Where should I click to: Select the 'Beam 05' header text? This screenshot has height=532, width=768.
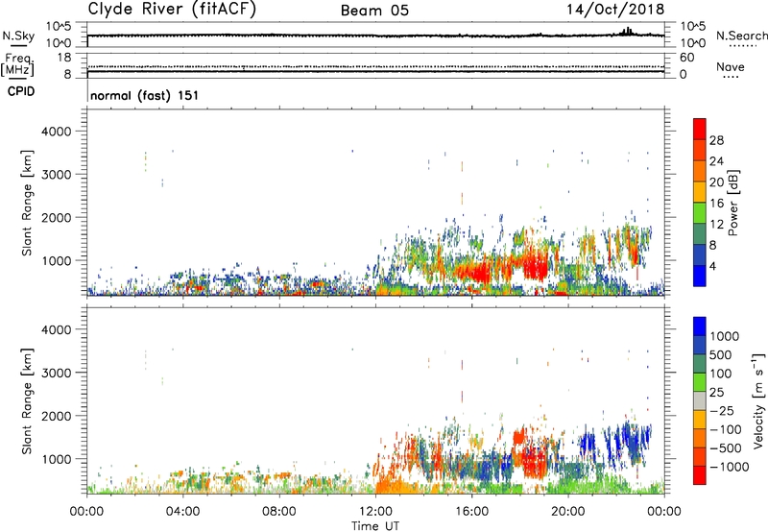tap(374, 11)
